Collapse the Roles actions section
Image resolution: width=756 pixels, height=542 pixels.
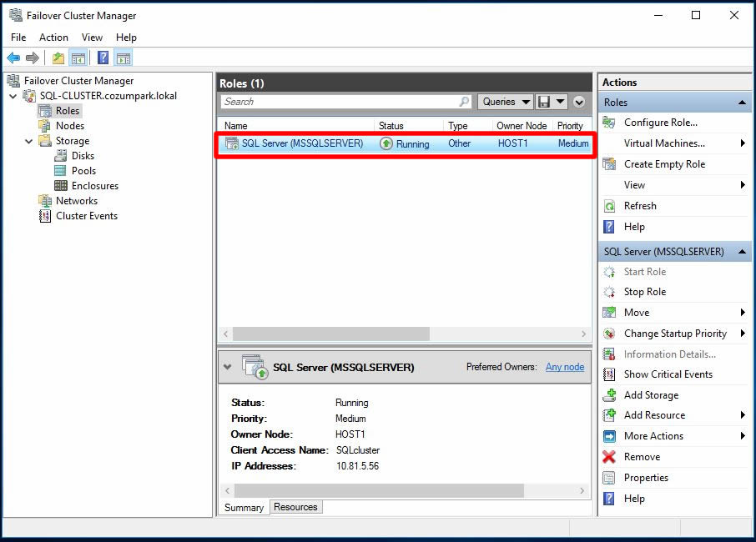(741, 103)
